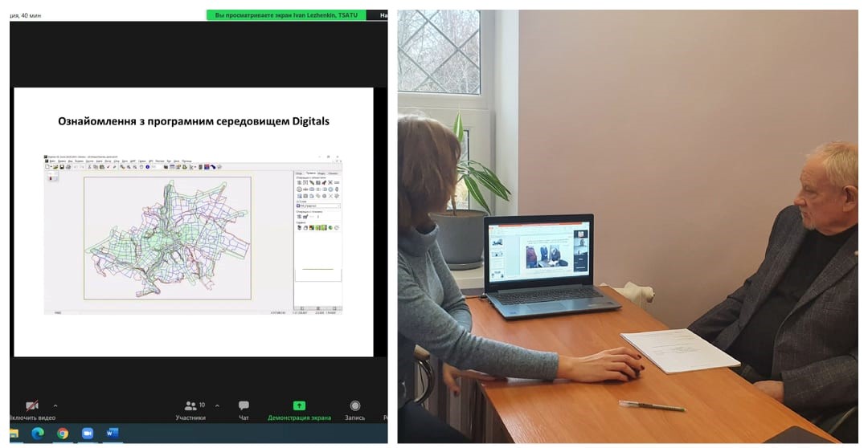The image size is (868, 448).
Task: Open Microsoft Edge from the taskbar
Action: click(x=38, y=433)
